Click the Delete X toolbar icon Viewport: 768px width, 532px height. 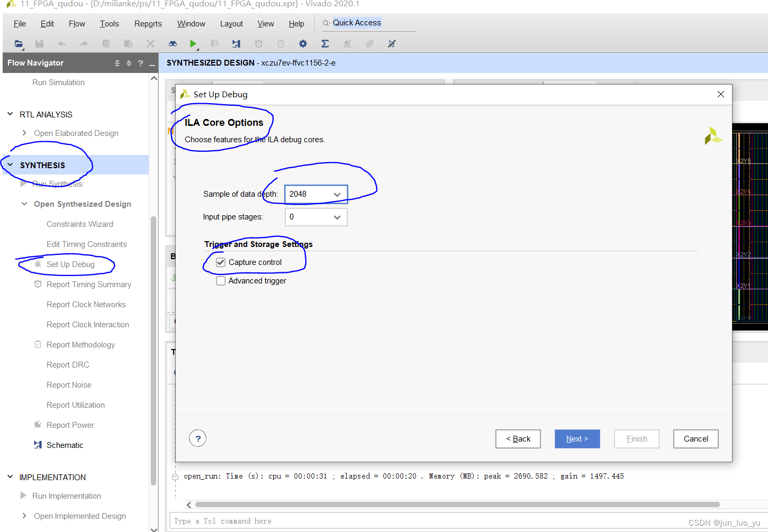[x=150, y=44]
